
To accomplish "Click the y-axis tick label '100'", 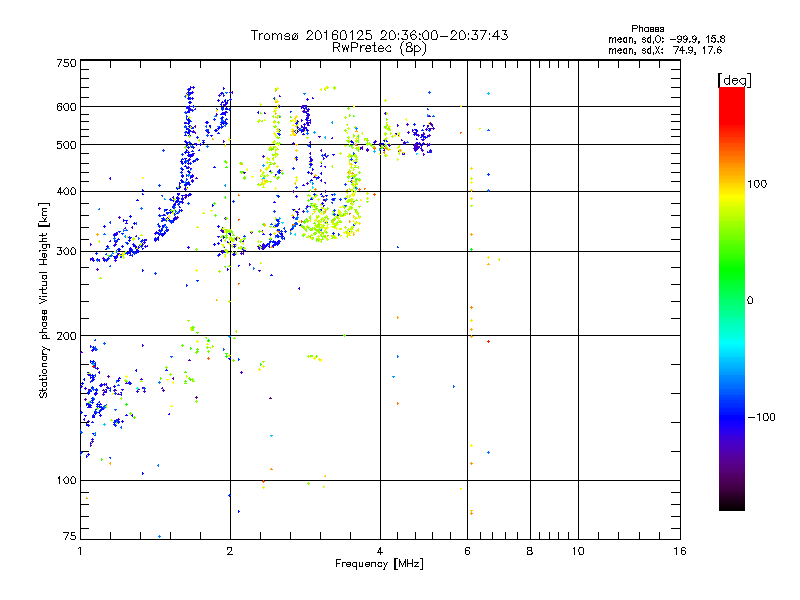I will click(x=66, y=480).
